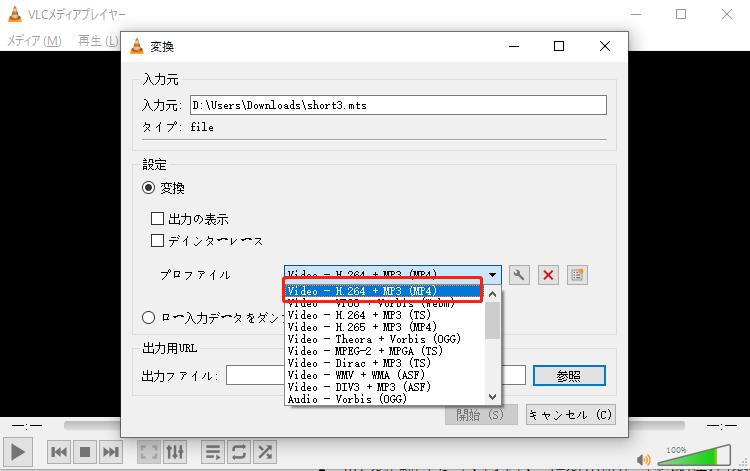Collapse the profile dropdown via its arrow

[x=492, y=274]
